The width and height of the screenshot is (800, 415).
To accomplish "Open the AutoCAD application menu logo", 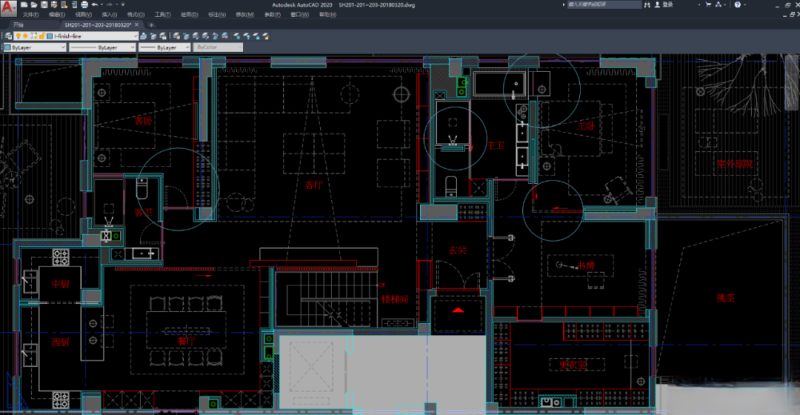I will coord(8,6).
